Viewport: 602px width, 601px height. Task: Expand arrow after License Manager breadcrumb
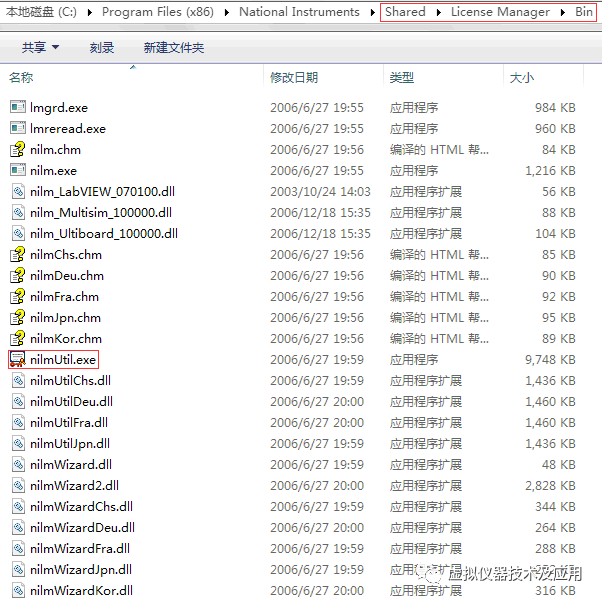[x=562, y=12]
